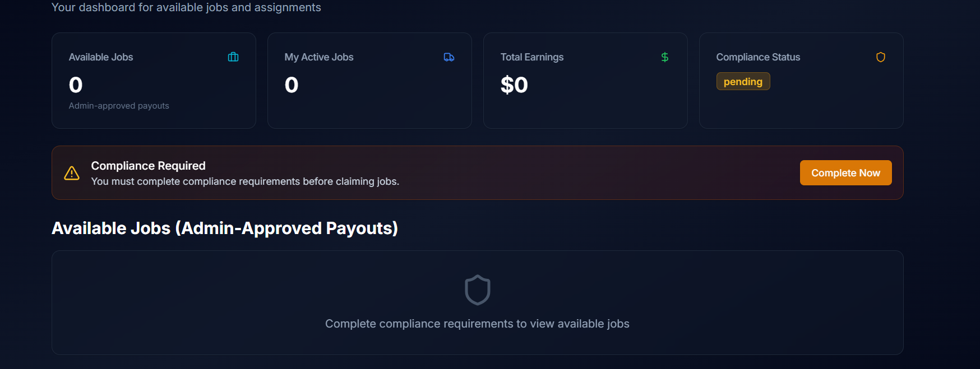Click the Admin-approved payouts caption

(x=119, y=106)
